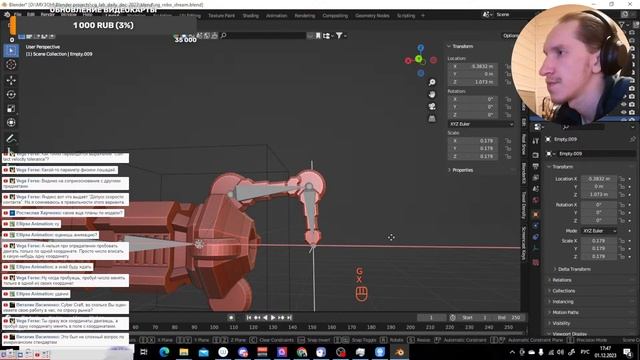Switch to the Animation workspace tab
This screenshot has width=640, height=360.
pos(276,16)
